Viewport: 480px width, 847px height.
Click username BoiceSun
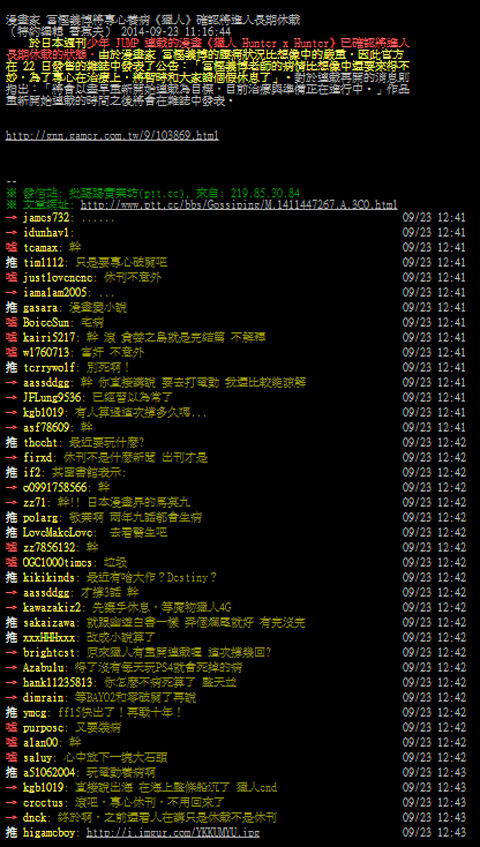tap(47, 322)
